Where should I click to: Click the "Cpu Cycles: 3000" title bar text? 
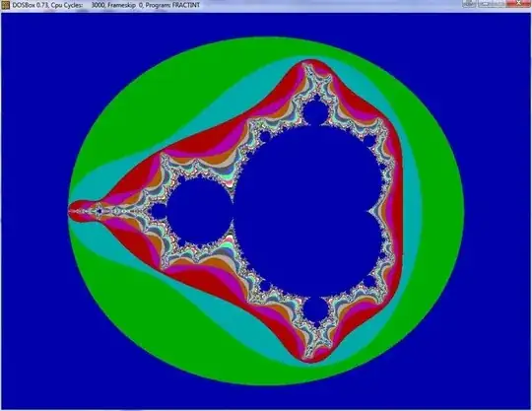[x=78, y=5]
